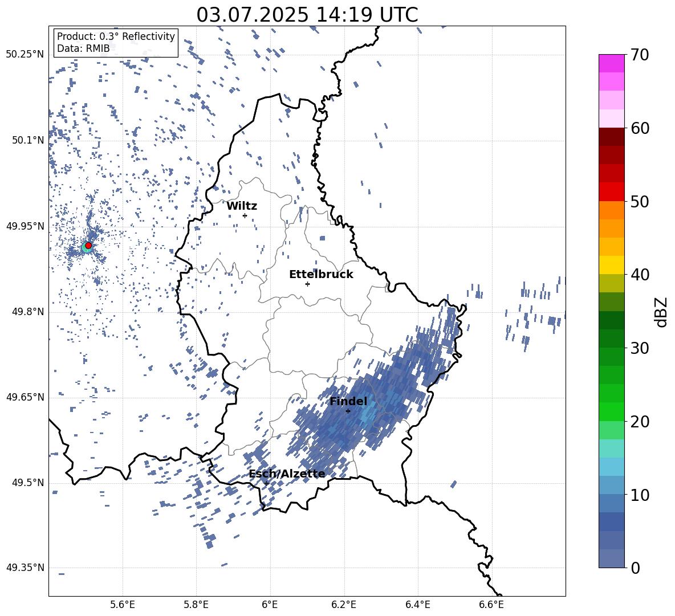Click the 50.25°N latitude label
Viewport: 675px width, 616px height.
click(25, 55)
